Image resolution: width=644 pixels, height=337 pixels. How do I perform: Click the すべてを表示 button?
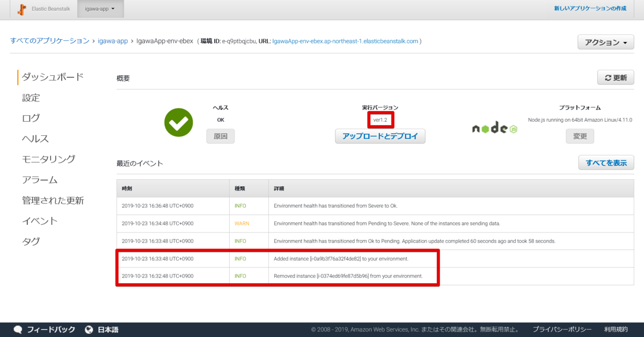pos(606,163)
